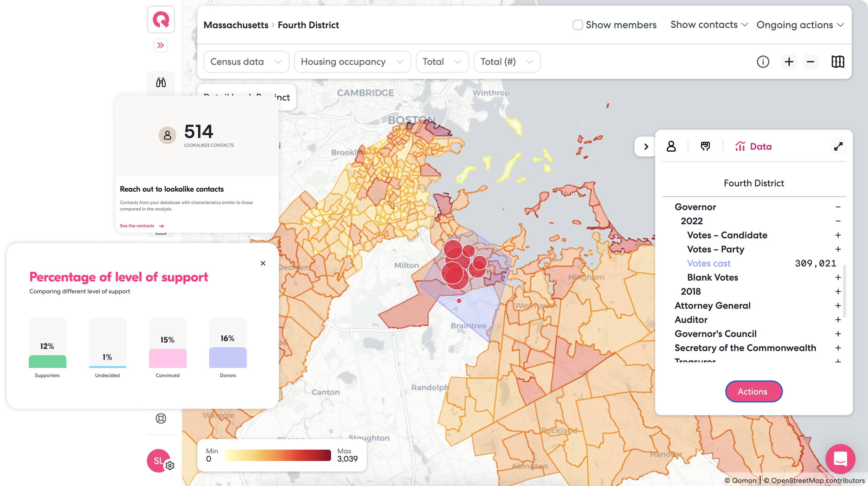Zoom in with the plus map button
This screenshot has height=486, width=868.
[789, 62]
